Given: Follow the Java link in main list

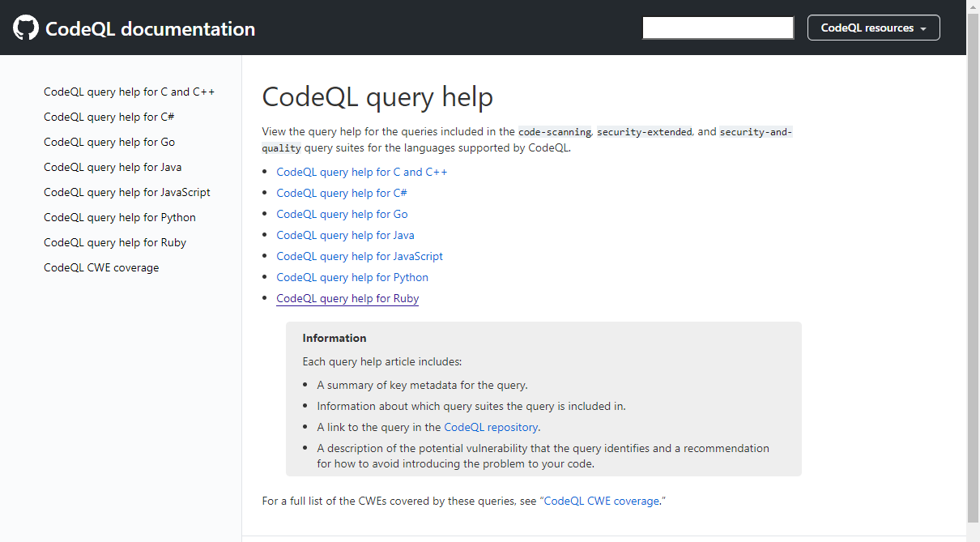Looking at the screenshot, I should 345,235.
